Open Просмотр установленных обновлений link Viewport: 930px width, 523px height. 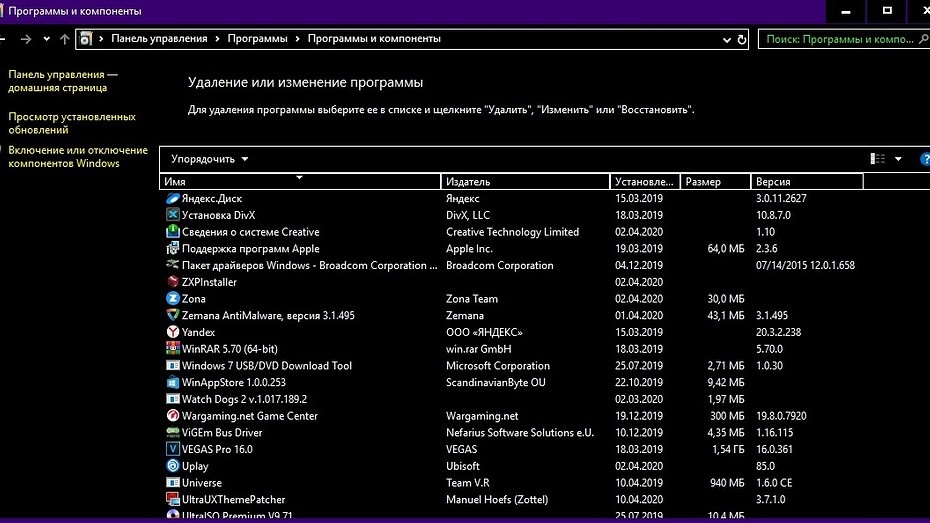71,123
